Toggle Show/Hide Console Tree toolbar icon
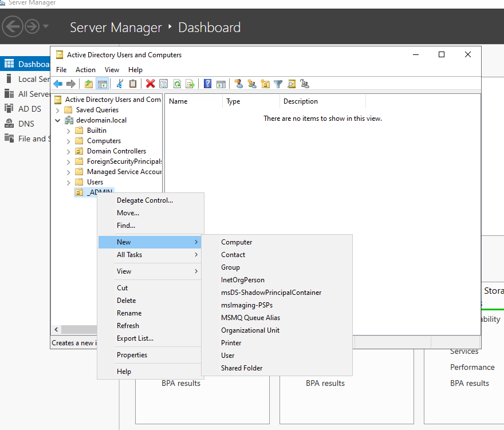The height and width of the screenshot is (430, 504). [103, 84]
